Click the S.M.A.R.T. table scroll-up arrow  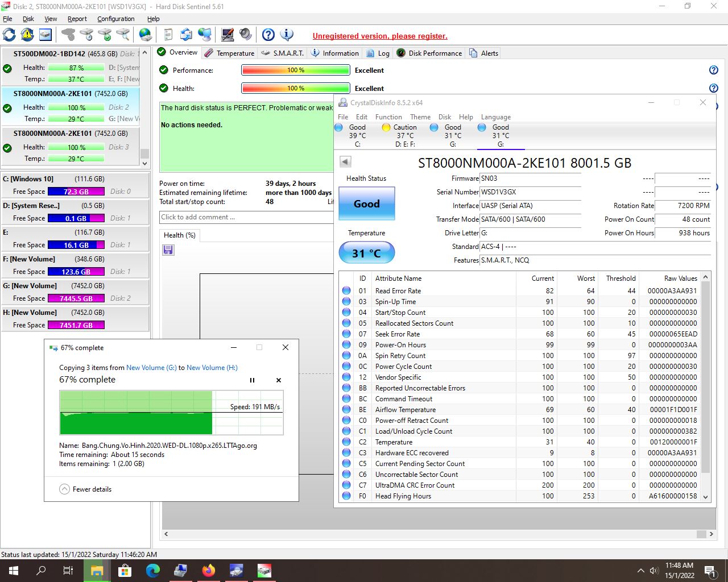click(x=706, y=277)
